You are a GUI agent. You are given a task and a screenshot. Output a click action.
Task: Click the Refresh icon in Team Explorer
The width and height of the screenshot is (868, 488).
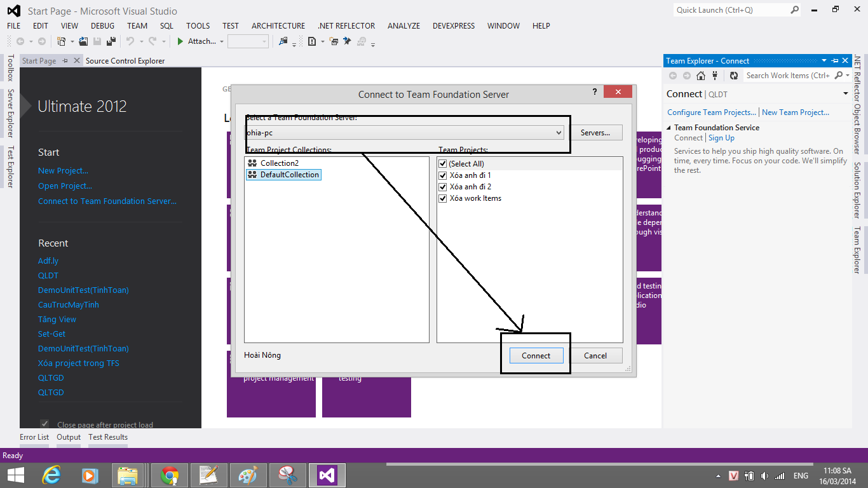[x=734, y=76]
